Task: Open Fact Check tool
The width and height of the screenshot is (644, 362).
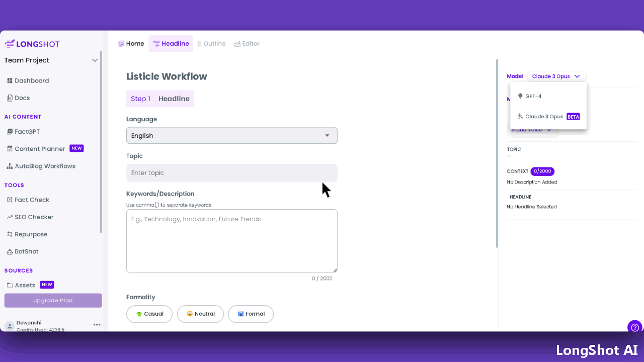Action: tap(28, 200)
